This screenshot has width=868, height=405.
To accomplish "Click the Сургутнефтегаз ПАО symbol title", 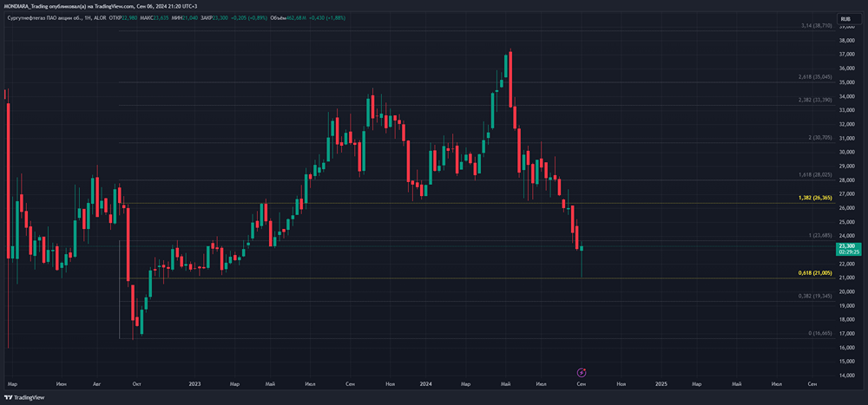I will pos(57,19).
